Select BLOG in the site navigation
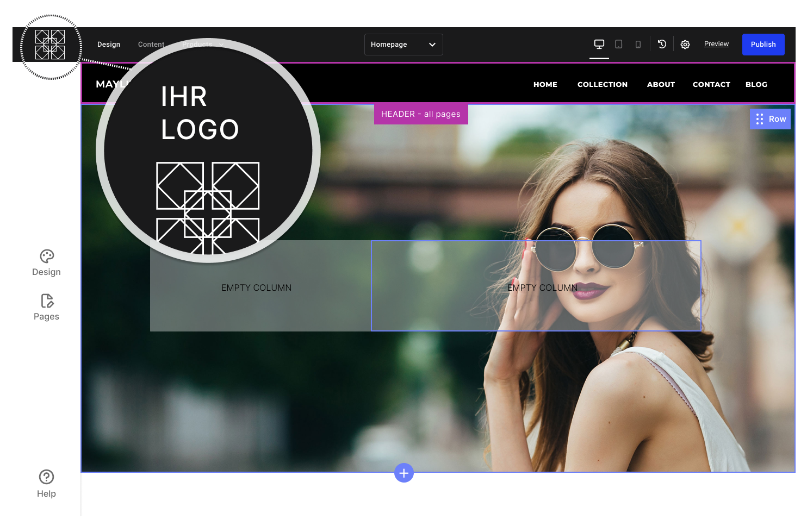807x532 pixels. pos(756,84)
